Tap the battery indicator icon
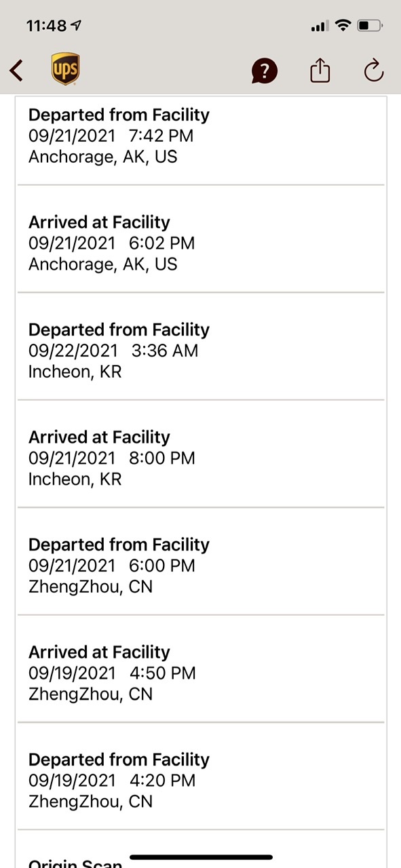The image size is (401, 868). click(x=370, y=26)
